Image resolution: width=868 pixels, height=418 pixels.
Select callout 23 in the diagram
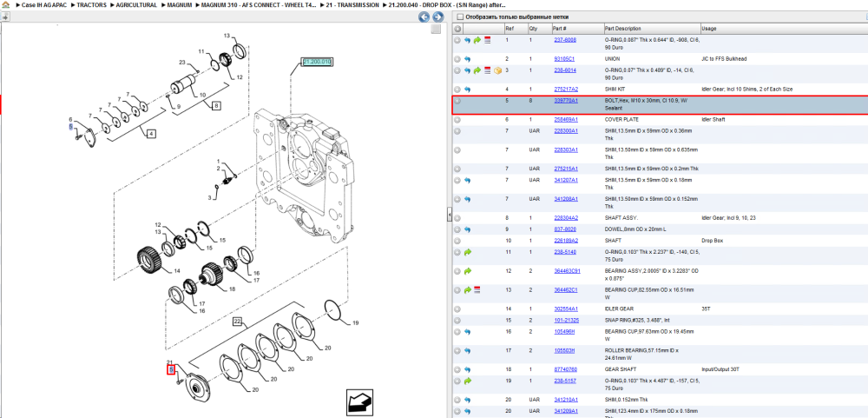(x=181, y=62)
